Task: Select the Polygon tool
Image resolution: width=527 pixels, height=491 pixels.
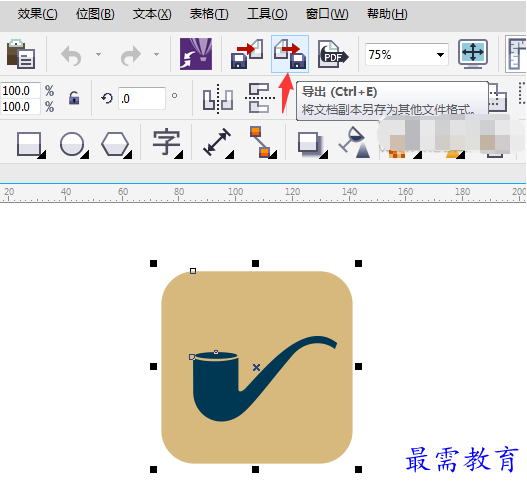Action: (x=116, y=145)
